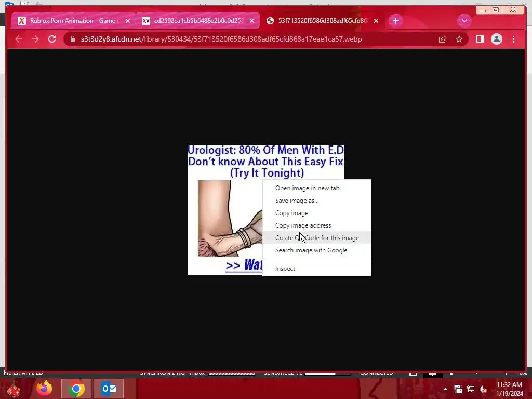Share this page using the share icon
The width and height of the screenshot is (532, 399).
(x=443, y=39)
